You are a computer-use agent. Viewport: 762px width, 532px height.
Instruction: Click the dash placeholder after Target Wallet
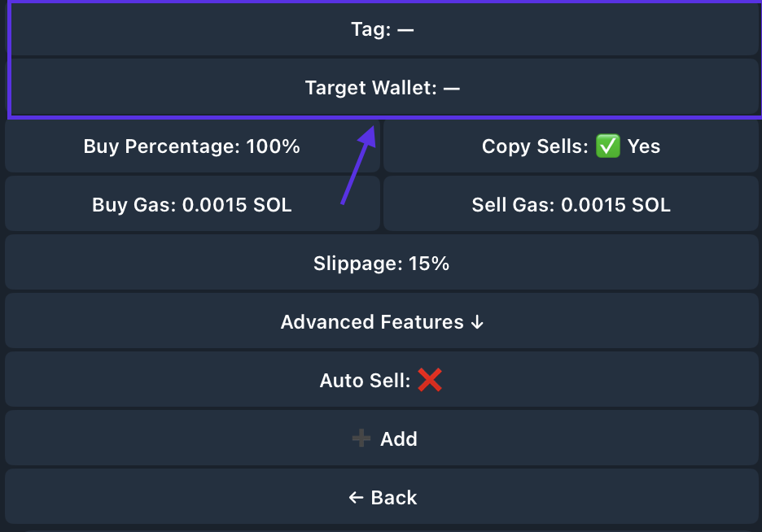452,88
